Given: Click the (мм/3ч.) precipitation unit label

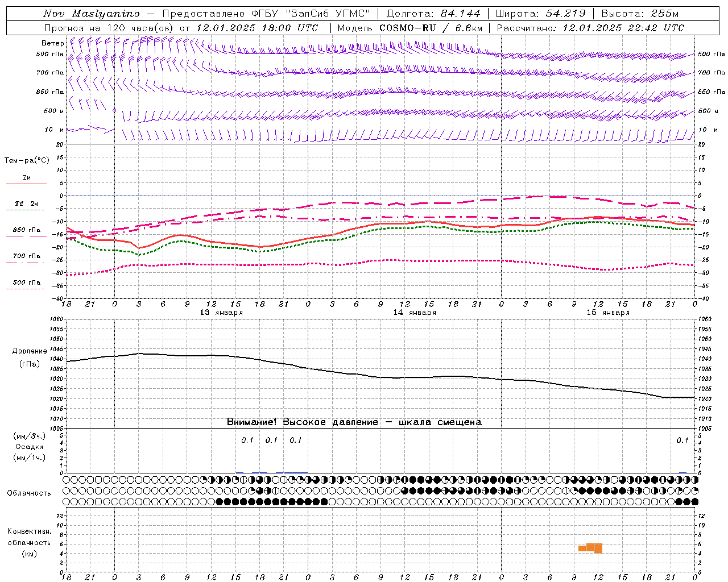Looking at the screenshot, I should point(30,436).
